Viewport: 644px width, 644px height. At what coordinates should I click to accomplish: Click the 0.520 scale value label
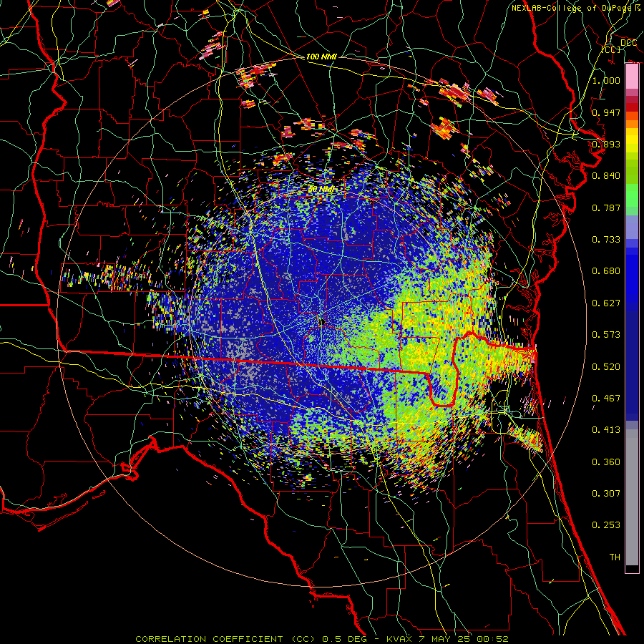pos(606,367)
